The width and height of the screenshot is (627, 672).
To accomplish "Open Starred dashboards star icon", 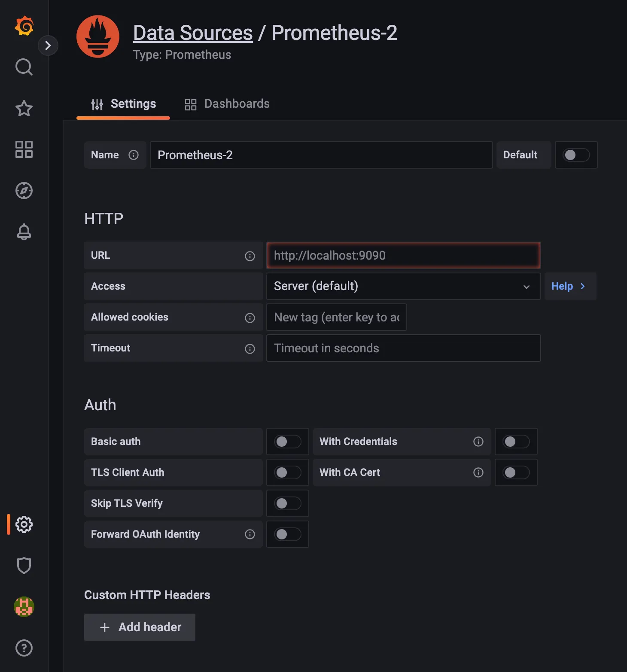I will 24,108.
